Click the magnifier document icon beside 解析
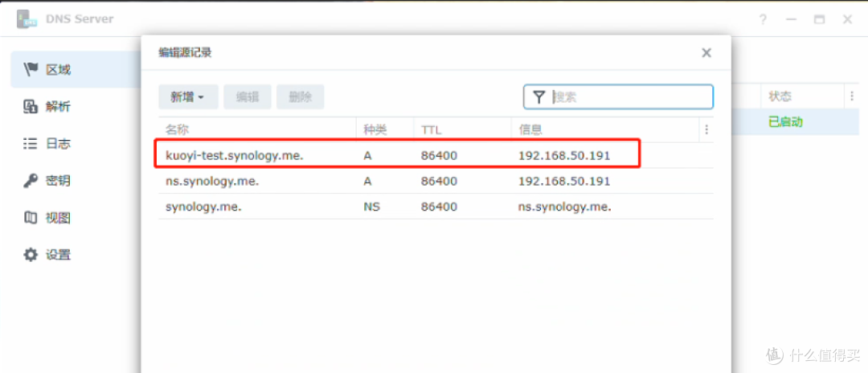The height and width of the screenshot is (373, 868). tap(31, 107)
